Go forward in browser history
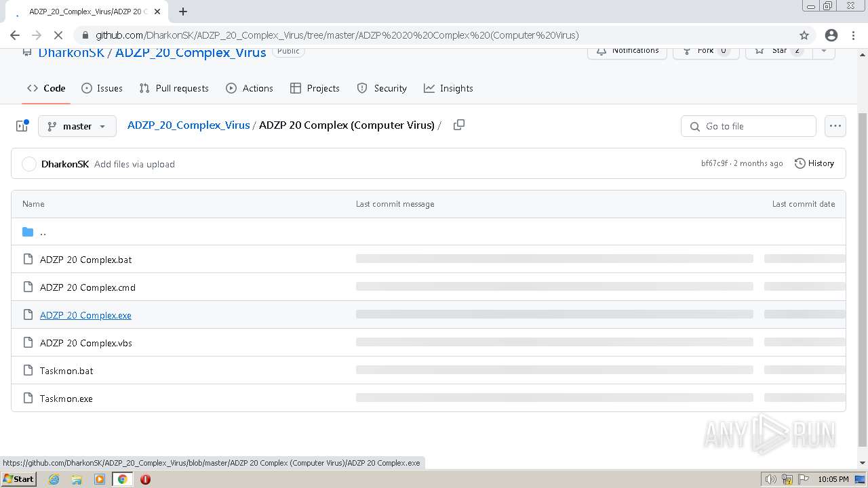 [x=37, y=35]
